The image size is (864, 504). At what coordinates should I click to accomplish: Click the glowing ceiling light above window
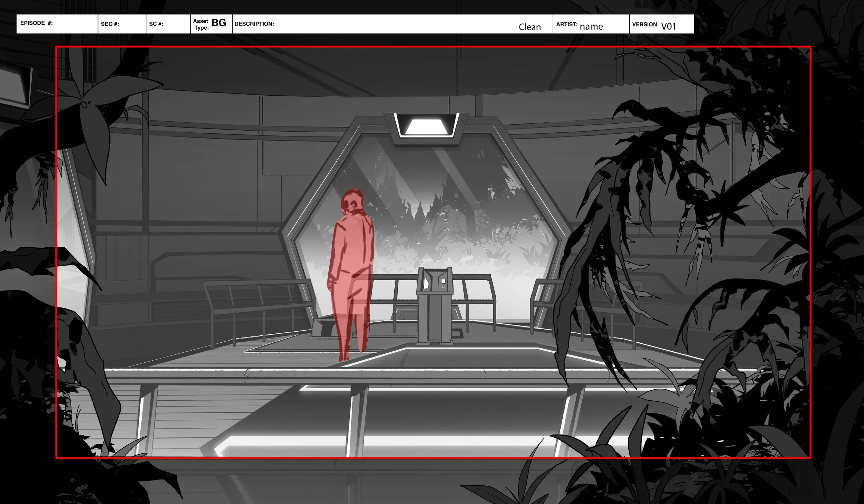[426, 127]
